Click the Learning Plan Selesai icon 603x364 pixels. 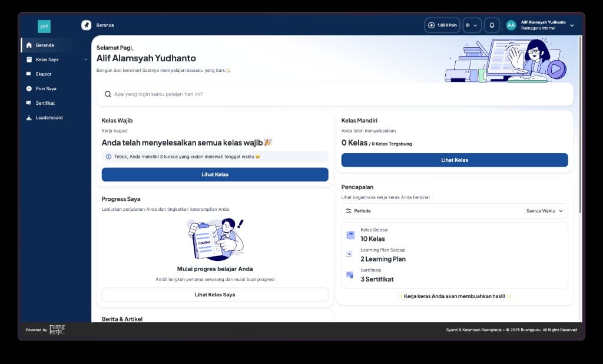349,254
